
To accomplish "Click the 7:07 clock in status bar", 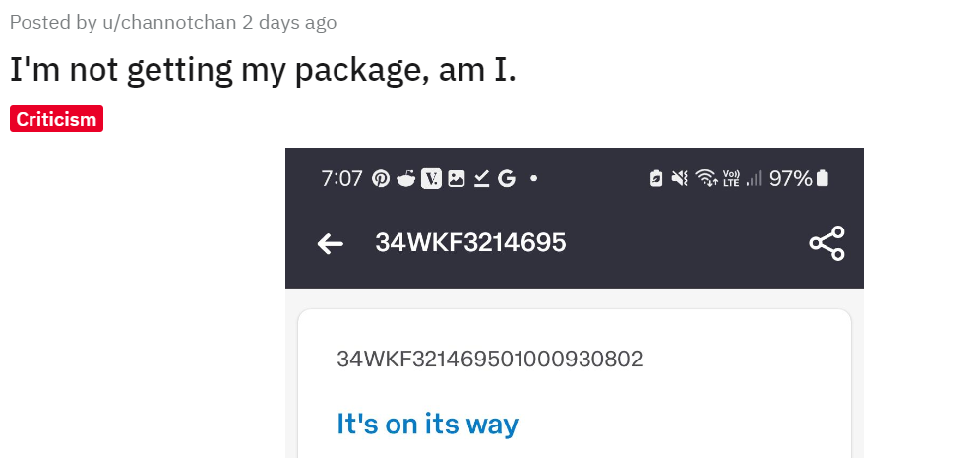I will tap(341, 179).
